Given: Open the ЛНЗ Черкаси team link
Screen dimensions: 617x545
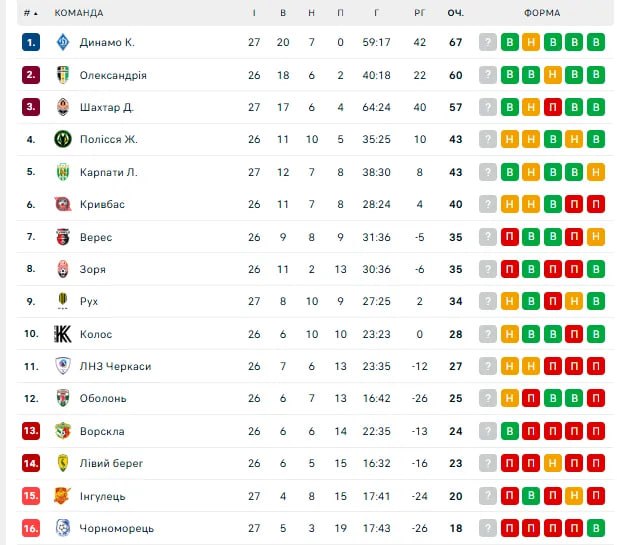Looking at the screenshot, I should (115, 367).
